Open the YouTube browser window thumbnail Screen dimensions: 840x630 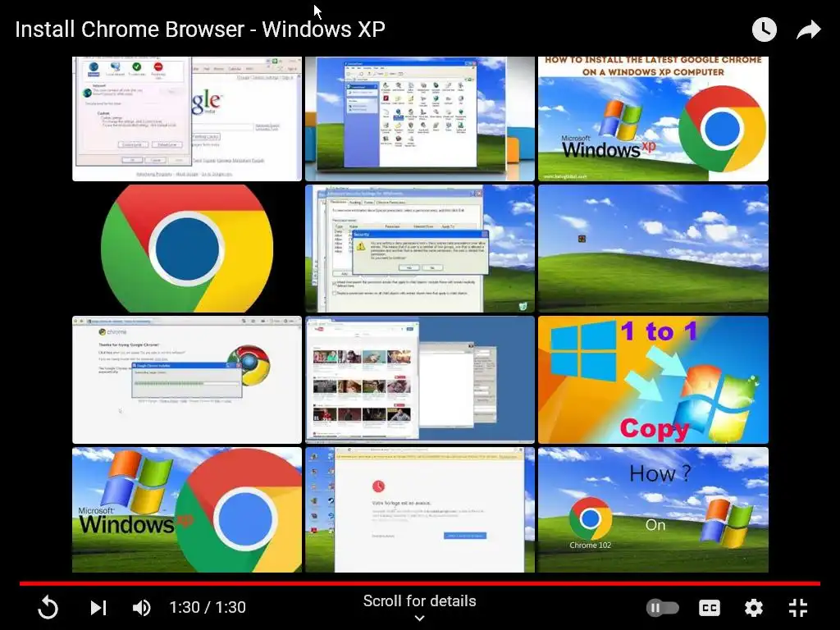click(x=420, y=380)
